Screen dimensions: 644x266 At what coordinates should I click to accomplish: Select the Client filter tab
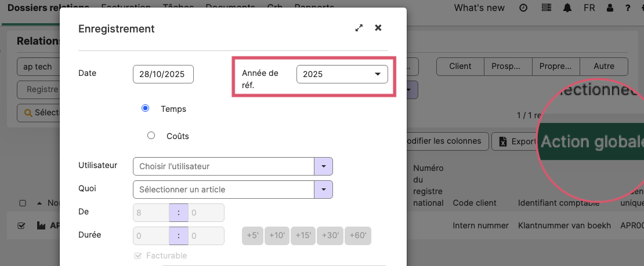coord(461,67)
